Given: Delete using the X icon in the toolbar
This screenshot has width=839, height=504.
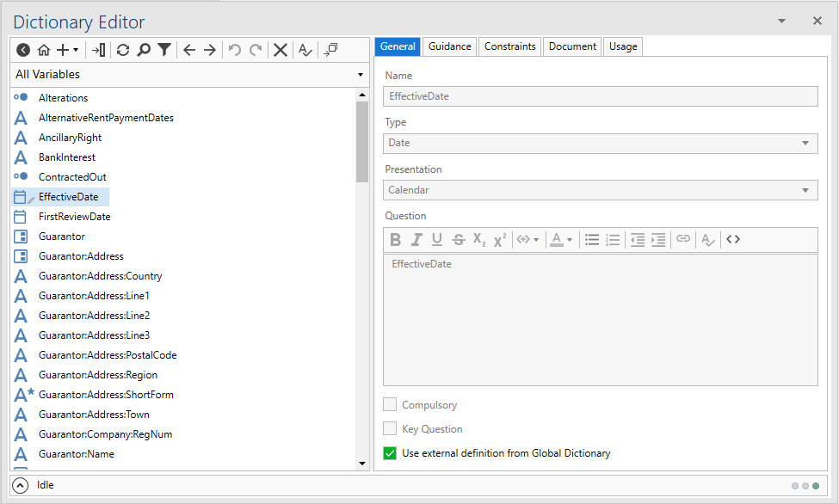Looking at the screenshot, I should [x=280, y=50].
